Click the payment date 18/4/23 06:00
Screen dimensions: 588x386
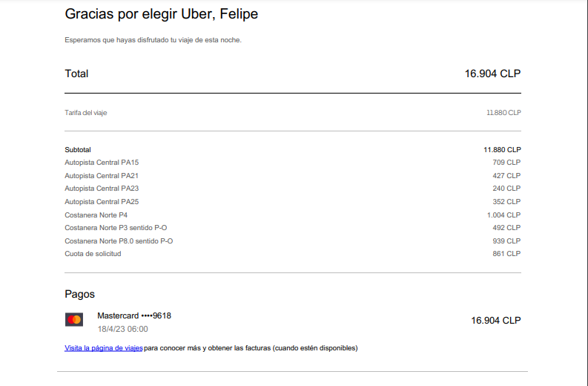coord(122,329)
